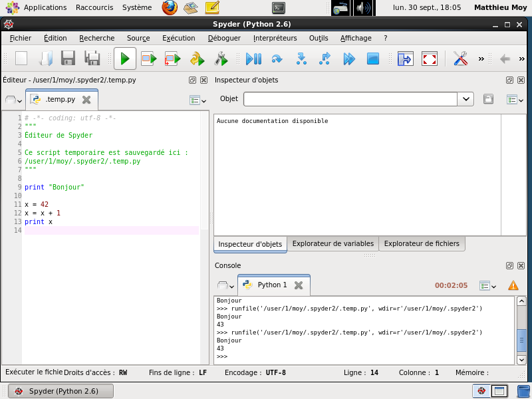Go back with grey arrow icon

click(505, 59)
